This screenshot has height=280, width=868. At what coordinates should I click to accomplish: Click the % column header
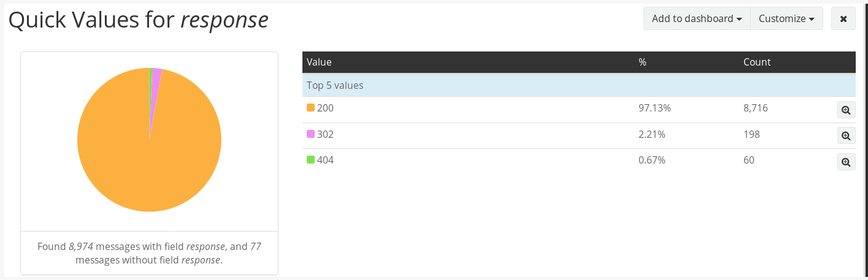point(642,62)
